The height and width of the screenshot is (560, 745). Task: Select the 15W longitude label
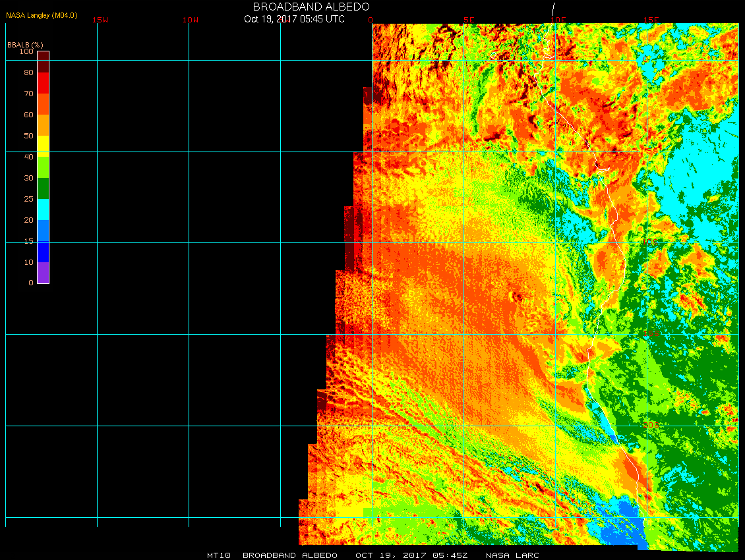(100, 20)
